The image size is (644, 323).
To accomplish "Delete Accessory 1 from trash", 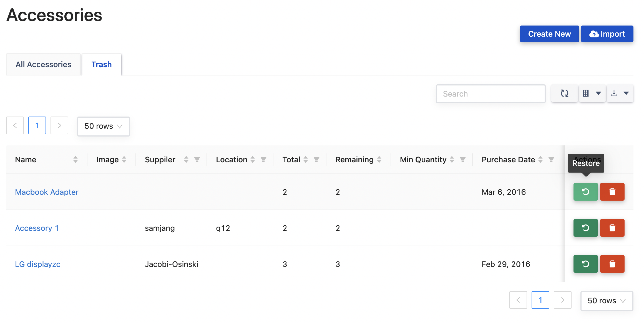I will click(x=612, y=228).
